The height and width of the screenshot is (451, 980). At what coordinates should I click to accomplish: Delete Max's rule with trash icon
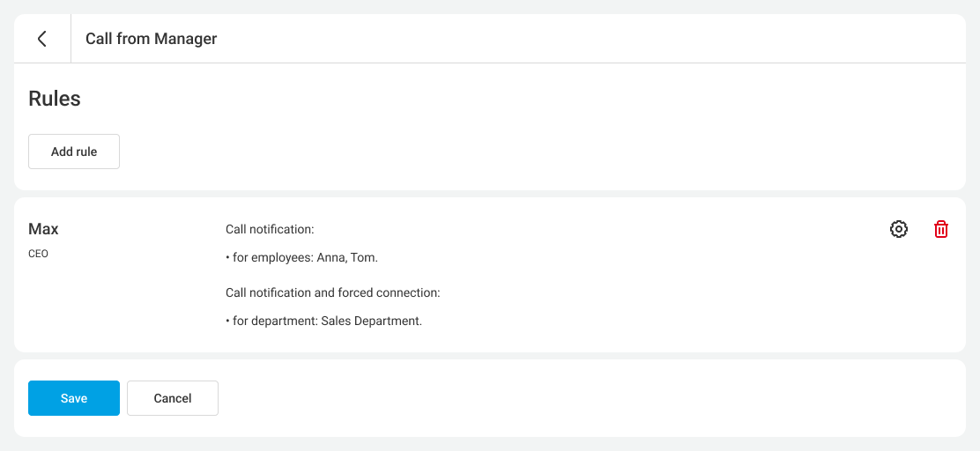coord(941,229)
